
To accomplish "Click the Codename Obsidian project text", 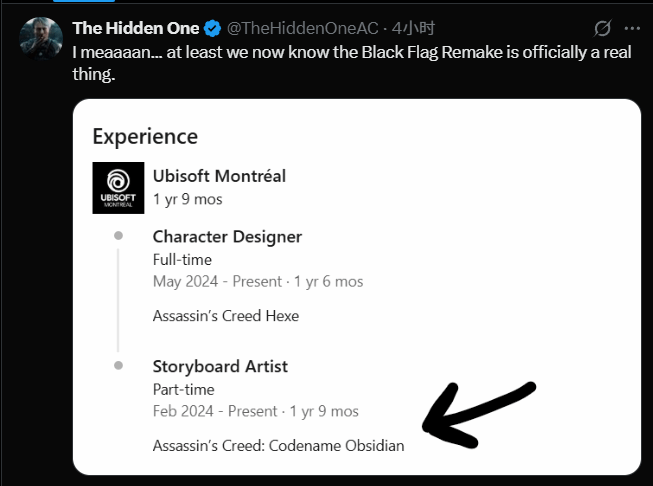I will (278, 445).
